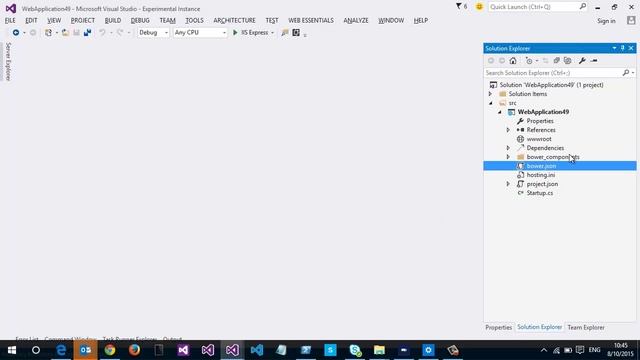Open the TOOLS menu

[194, 20]
